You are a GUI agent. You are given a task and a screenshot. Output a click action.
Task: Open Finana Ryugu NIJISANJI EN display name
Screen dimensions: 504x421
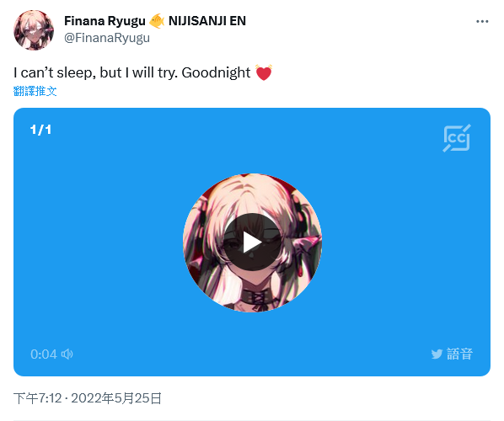click(155, 21)
